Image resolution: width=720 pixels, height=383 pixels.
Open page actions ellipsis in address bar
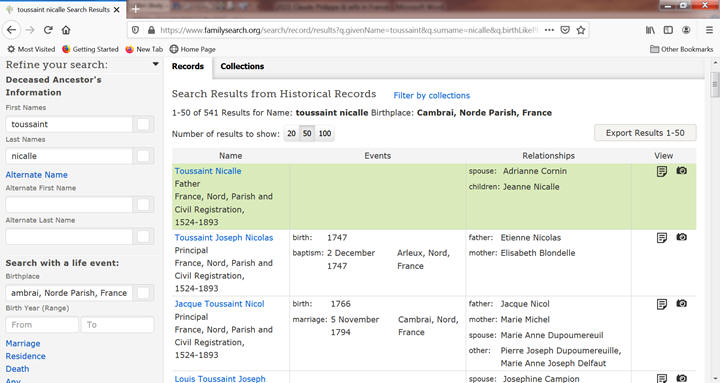coord(549,30)
